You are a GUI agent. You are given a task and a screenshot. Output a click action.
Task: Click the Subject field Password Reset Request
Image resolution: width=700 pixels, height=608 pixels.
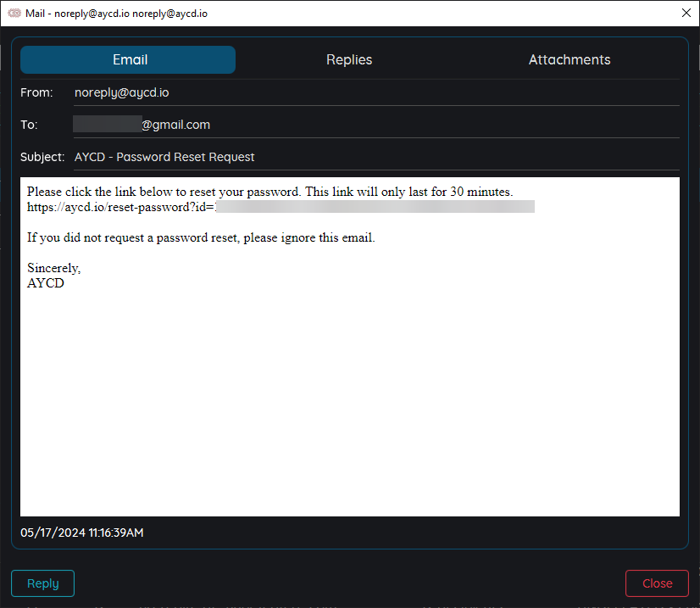(376, 157)
